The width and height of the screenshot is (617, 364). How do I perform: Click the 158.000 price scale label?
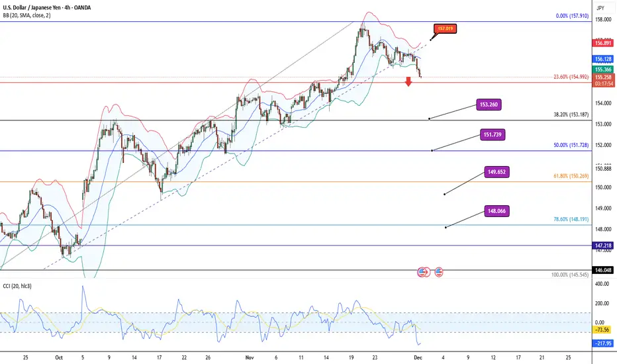click(x=603, y=19)
